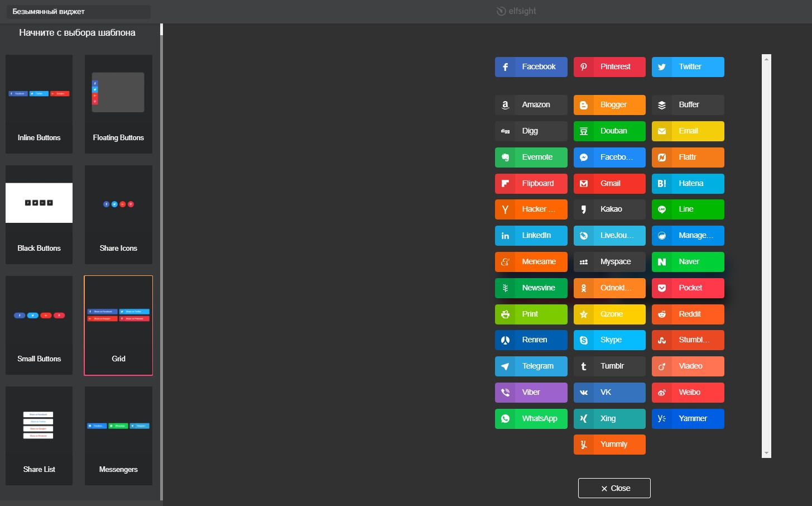Click the Twitter bird icon
Viewport: 812px width, 506px height.
click(662, 67)
